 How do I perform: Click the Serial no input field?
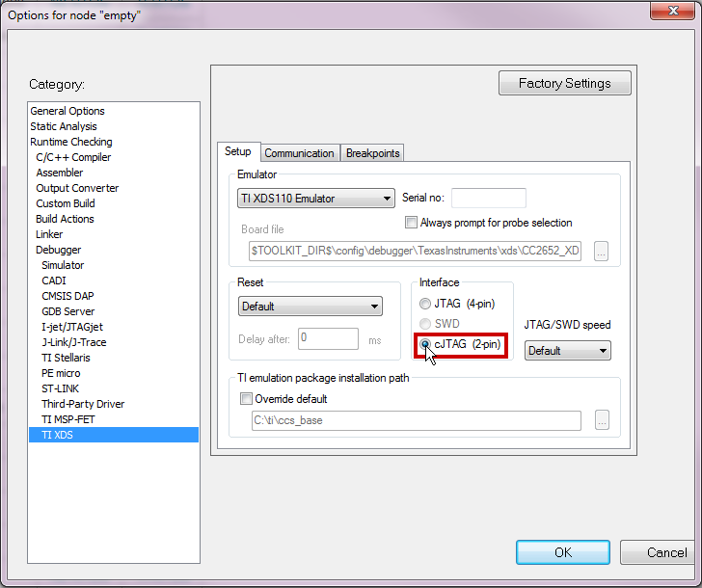[x=488, y=199]
